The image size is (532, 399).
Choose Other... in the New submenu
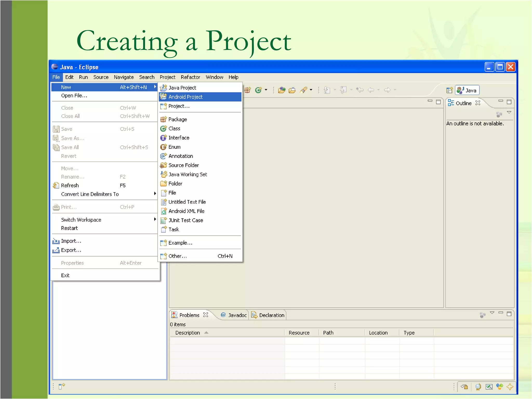[200, 256]
